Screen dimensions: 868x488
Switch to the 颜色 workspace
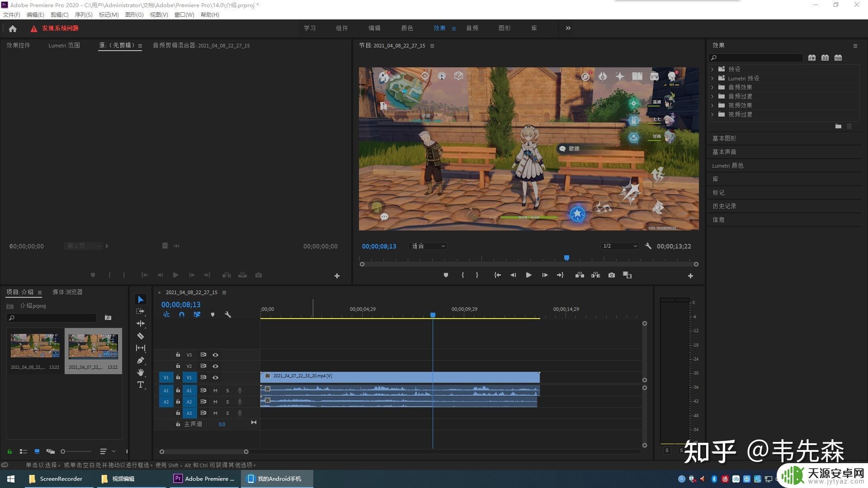click(x=407, y=28)
